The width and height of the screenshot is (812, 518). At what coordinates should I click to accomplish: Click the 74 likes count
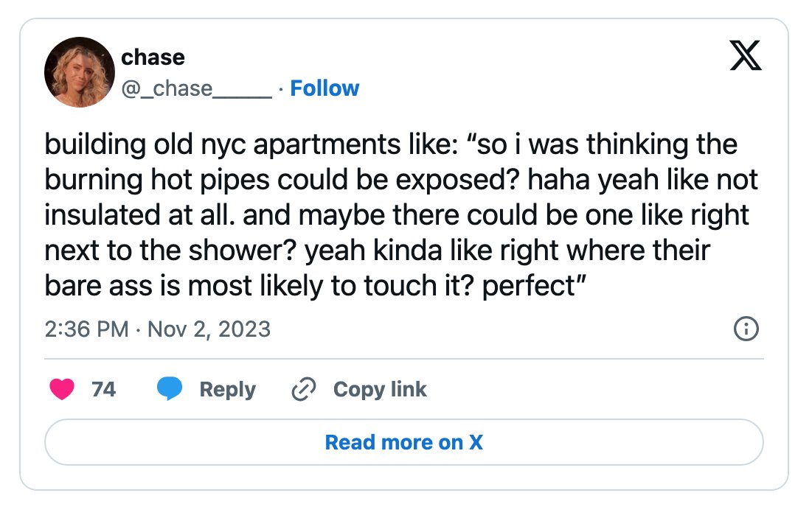[103, 389]
